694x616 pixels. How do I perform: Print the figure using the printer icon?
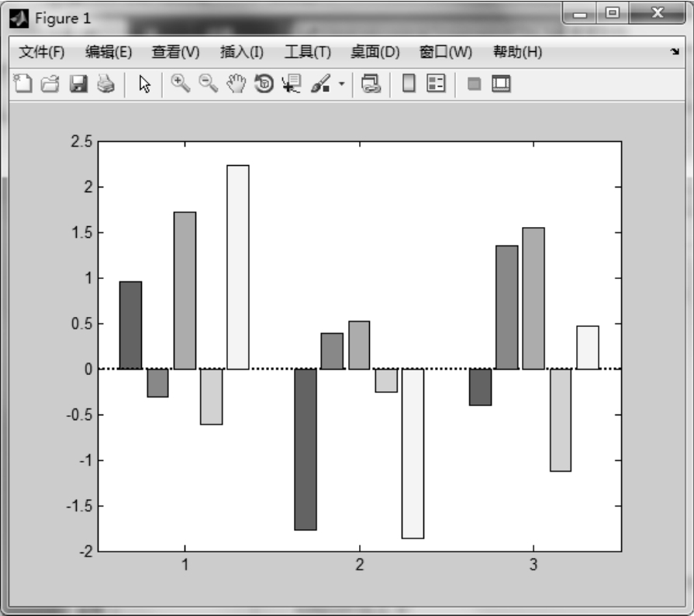coord(105,84)
